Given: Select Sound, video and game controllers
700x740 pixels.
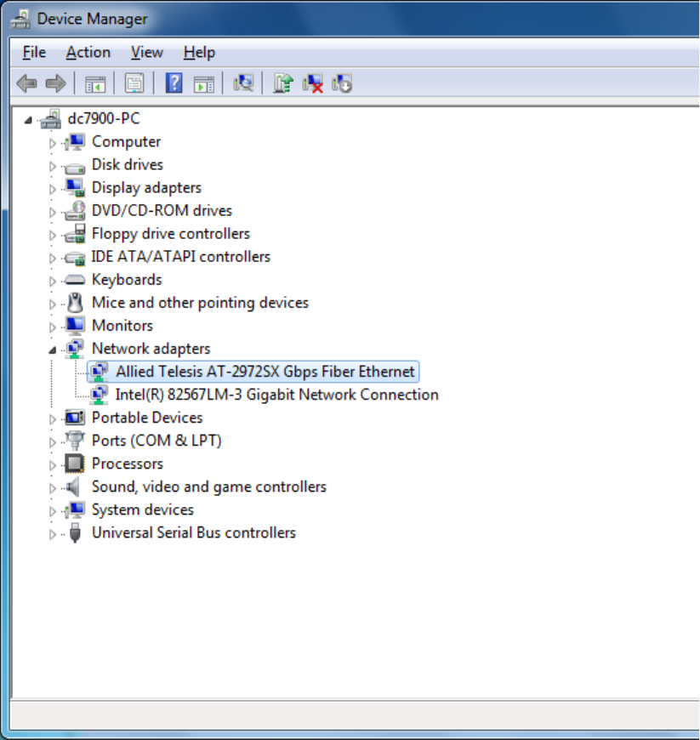Looking at the screenshot, I should [208, 487].
